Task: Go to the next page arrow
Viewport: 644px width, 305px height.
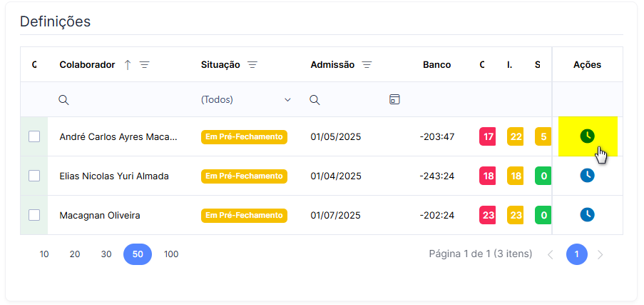Action: [x=600, y=255]
